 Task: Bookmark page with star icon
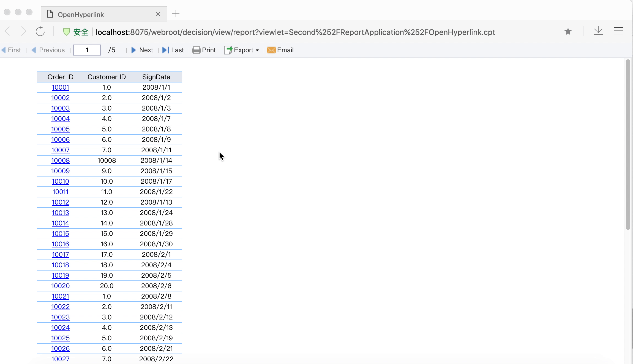568,32
